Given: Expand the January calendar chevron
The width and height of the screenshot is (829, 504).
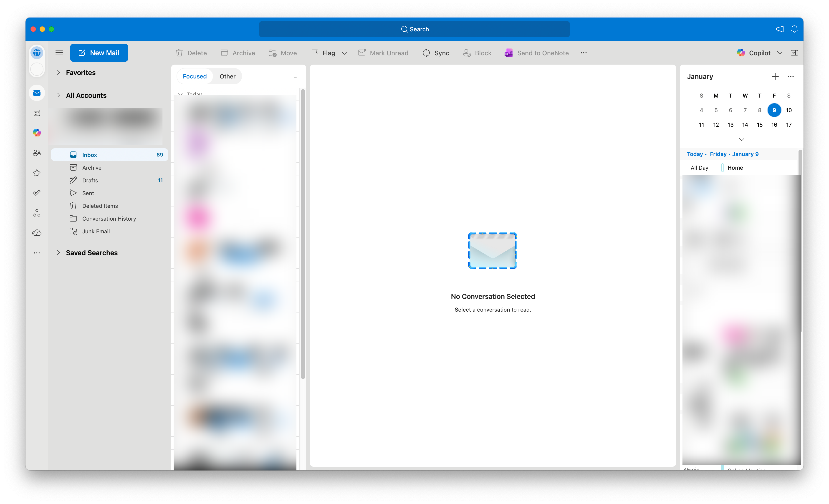Looking at the screenshot, I should 741,139.
